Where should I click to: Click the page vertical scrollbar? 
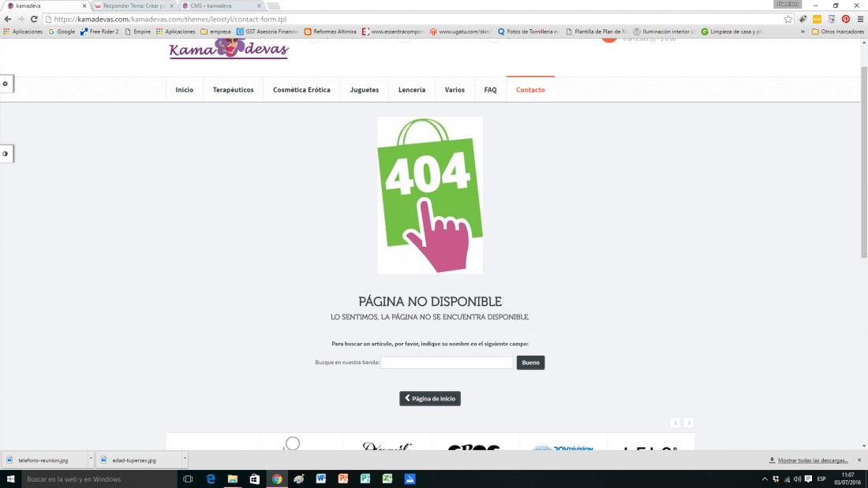864,162
